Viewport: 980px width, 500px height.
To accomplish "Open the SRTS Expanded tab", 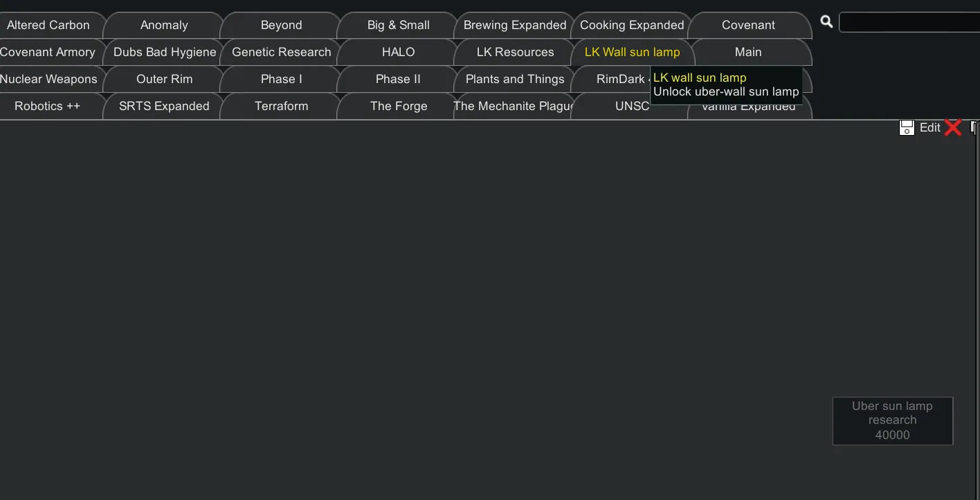I will tap(164, 107).
